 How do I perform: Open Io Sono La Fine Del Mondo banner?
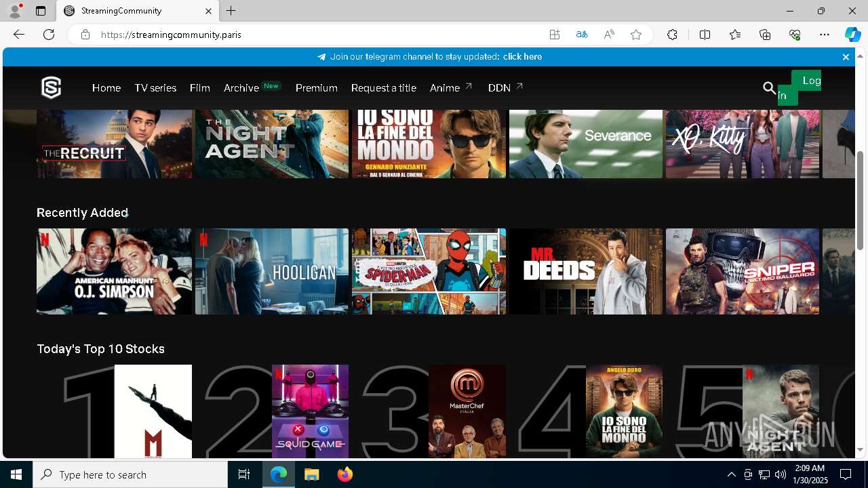[429, 144]
